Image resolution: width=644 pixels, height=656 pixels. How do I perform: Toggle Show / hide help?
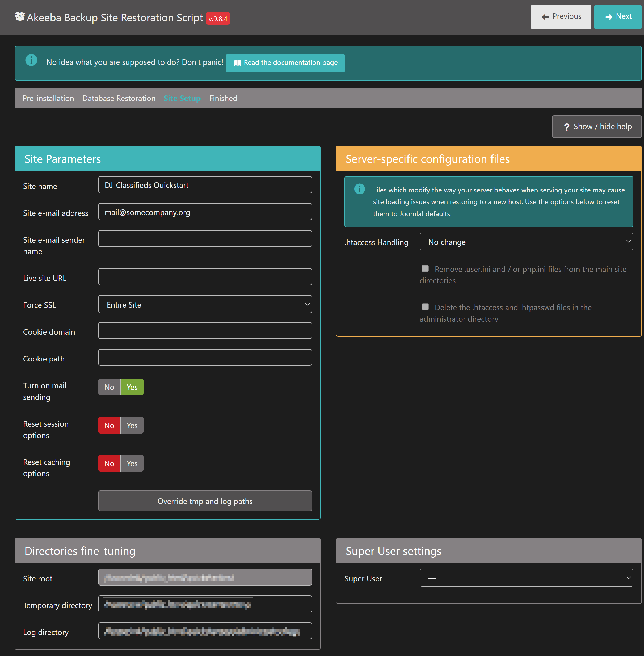597,127
